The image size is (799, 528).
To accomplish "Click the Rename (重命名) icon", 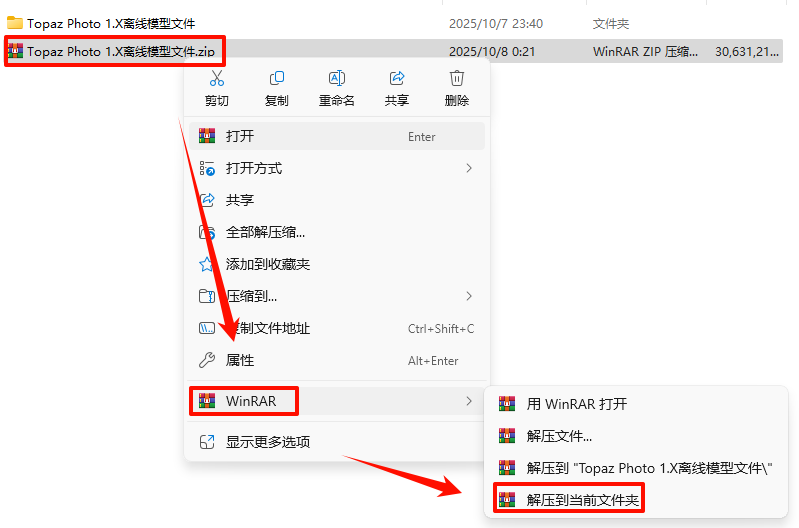I will coord(337,78).
